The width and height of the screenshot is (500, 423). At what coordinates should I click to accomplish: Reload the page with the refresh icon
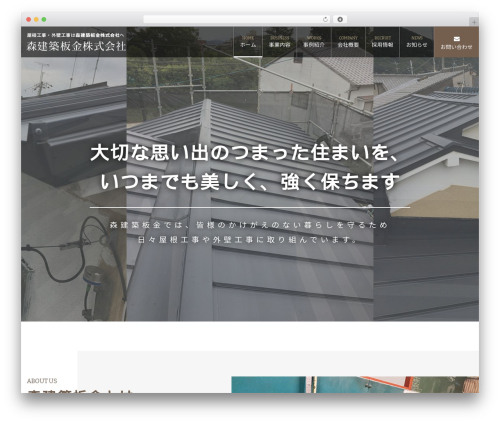[x=325, y=19]
